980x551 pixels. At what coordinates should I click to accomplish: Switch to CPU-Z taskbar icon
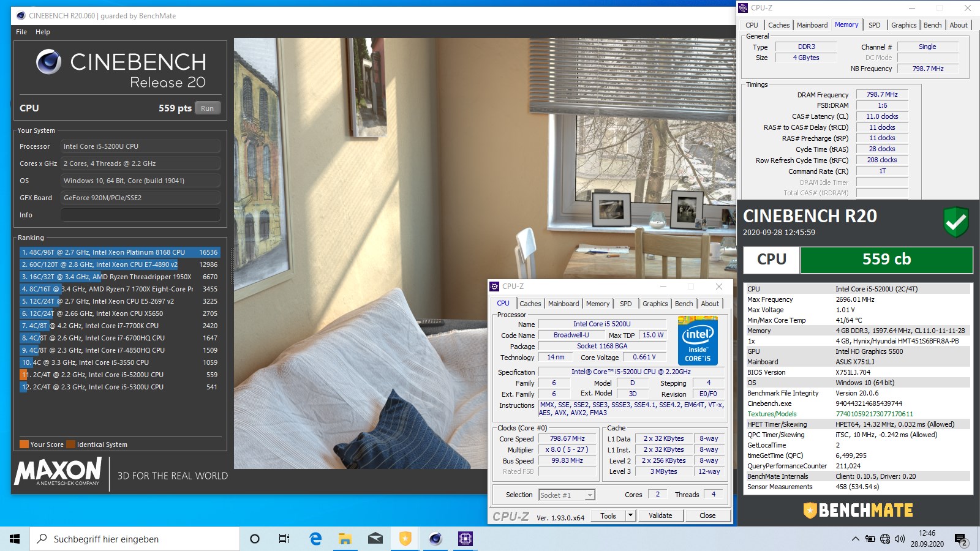pos(466,539)
